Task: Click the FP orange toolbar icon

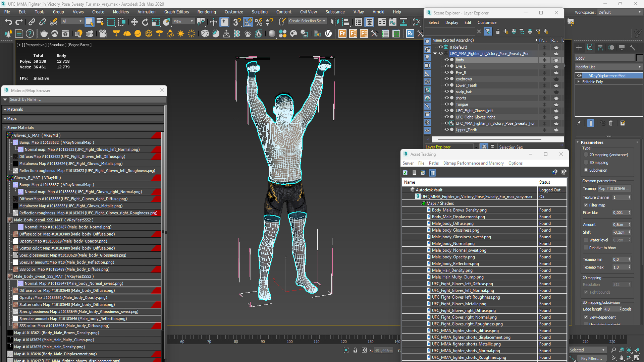Action: point(342,34)
